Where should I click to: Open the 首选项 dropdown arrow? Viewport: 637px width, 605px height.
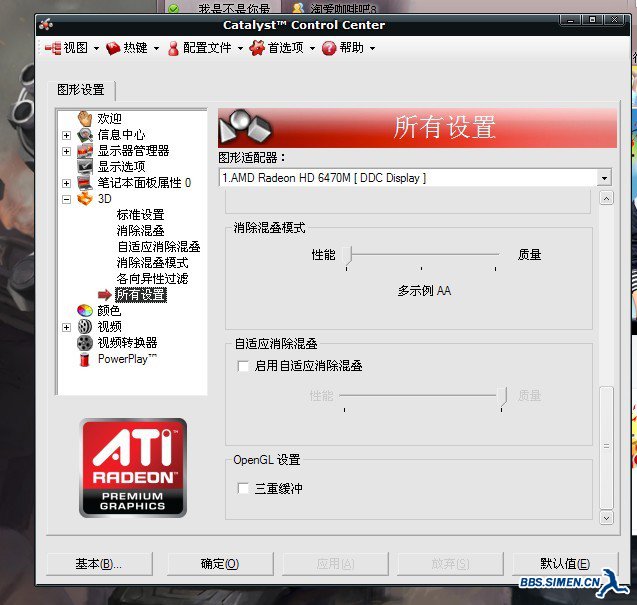[x=312, y=48]
